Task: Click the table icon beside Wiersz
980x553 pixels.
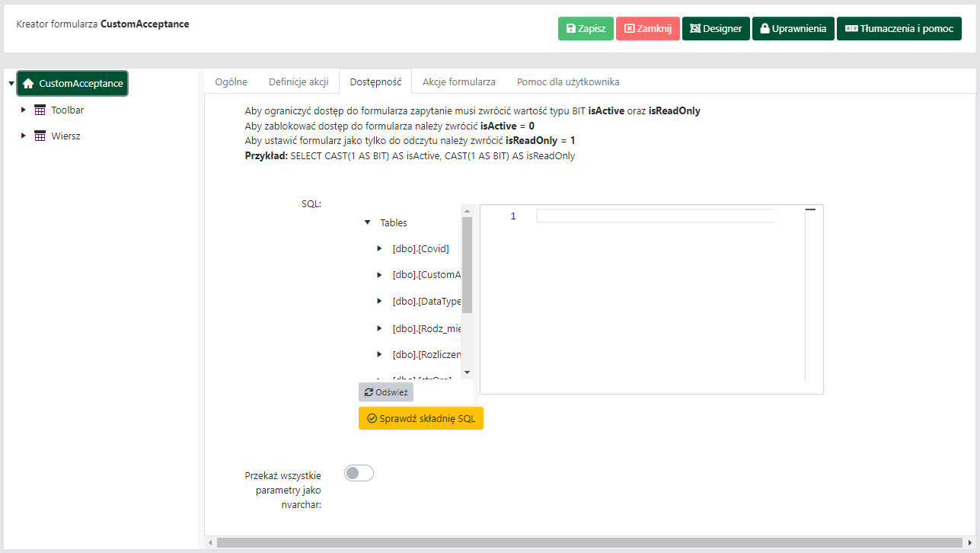Action: click(40, 136)
